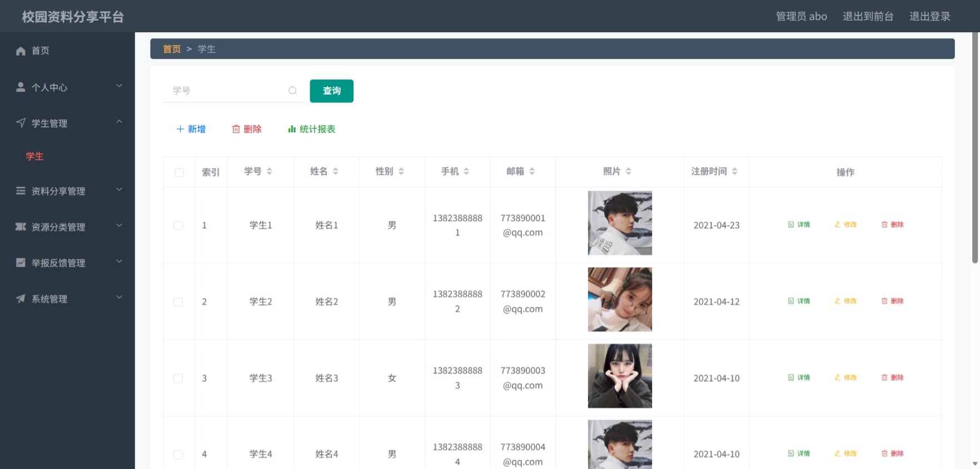Click the icon beside 资源分类管理

click(21, 227)
